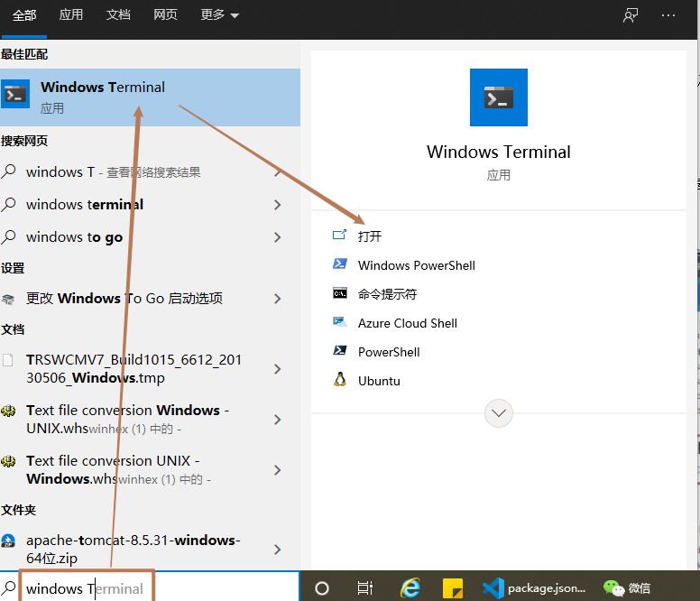Click the 'Windows Terminal' title in preview
The height and width of the screenshot is (601, 700).
pyautogui.click(x=499, y=152)
